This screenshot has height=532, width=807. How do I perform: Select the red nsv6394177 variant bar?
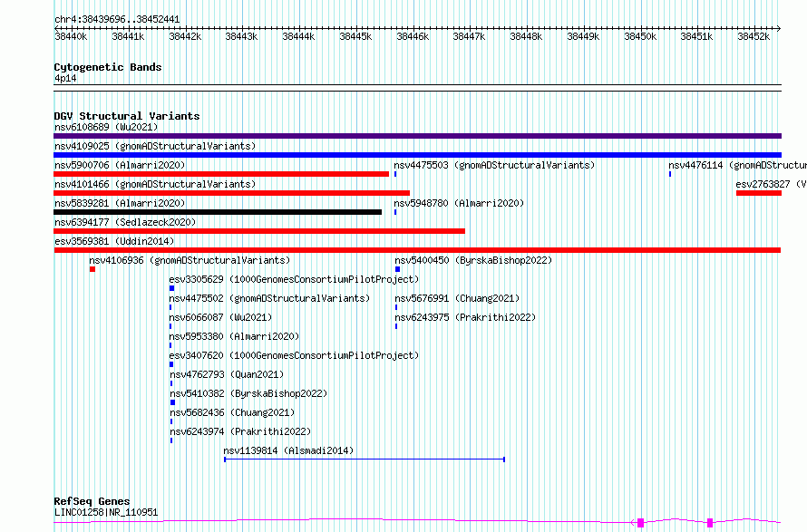pyautogui.click(x=259, y=231)
